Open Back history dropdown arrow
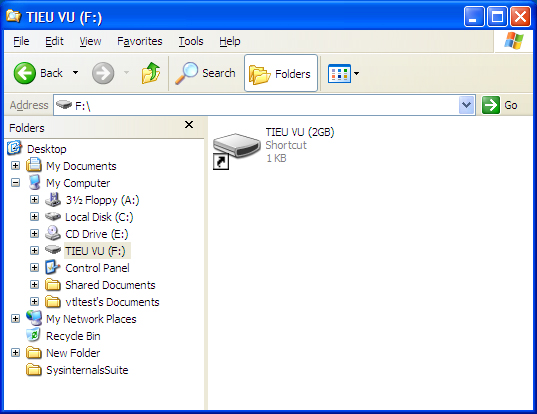537x414 pixels. [75, 73]
